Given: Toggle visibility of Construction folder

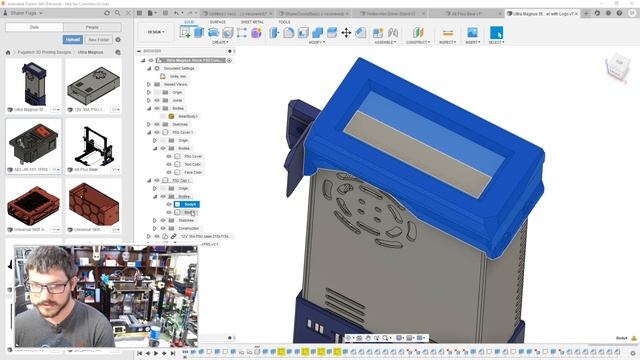Looking at the screenshot, I should (x=162, y=229).
